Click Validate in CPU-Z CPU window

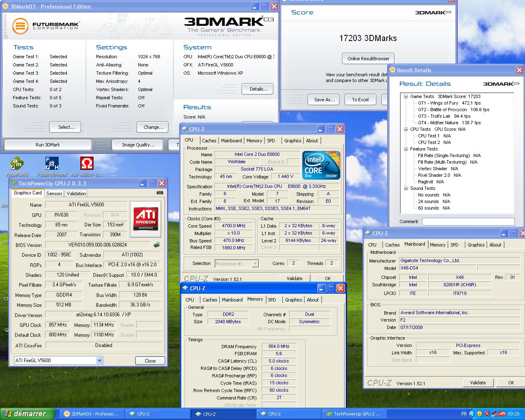(x=294, y=278)
